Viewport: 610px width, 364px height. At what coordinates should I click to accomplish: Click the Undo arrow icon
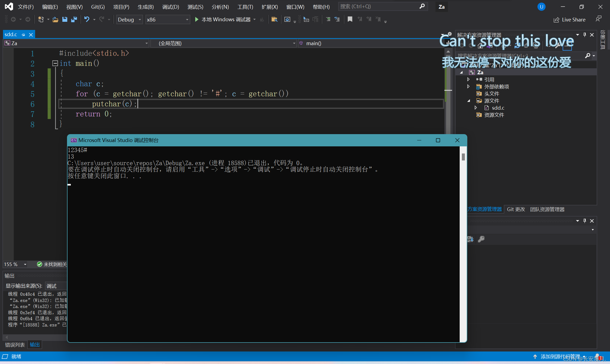87,19
